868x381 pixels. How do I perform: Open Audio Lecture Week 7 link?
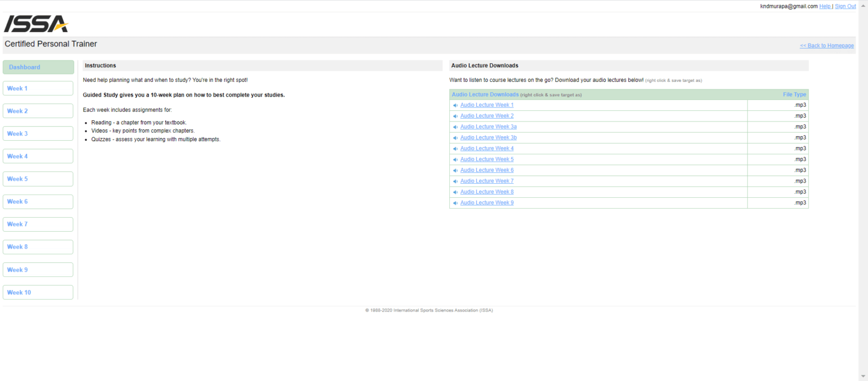[x=487, y=181]
